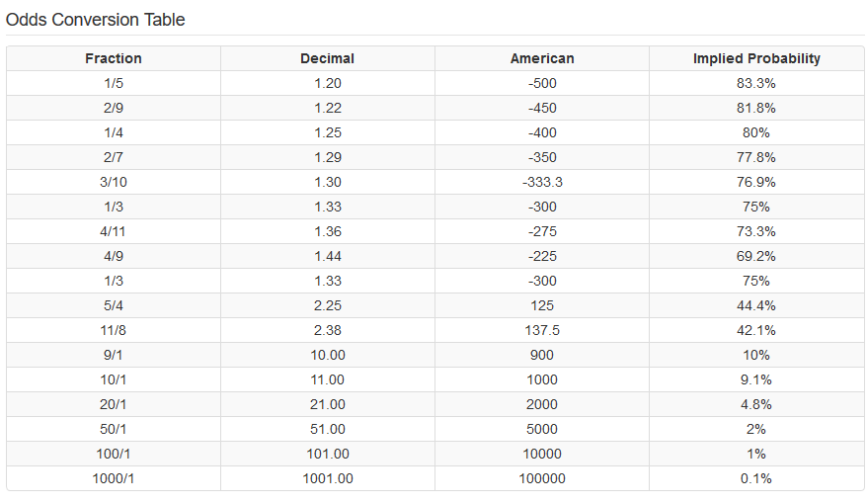This screenshot has width=868, height=503.
Task: Click the 9.1% implied probability cell
Action: 756,380
